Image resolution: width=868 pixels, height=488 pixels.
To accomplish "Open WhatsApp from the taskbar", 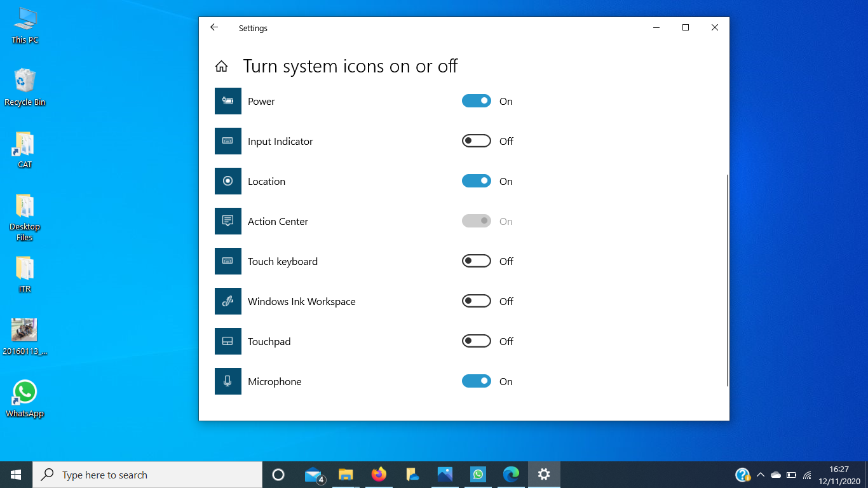I will point(478,475).
